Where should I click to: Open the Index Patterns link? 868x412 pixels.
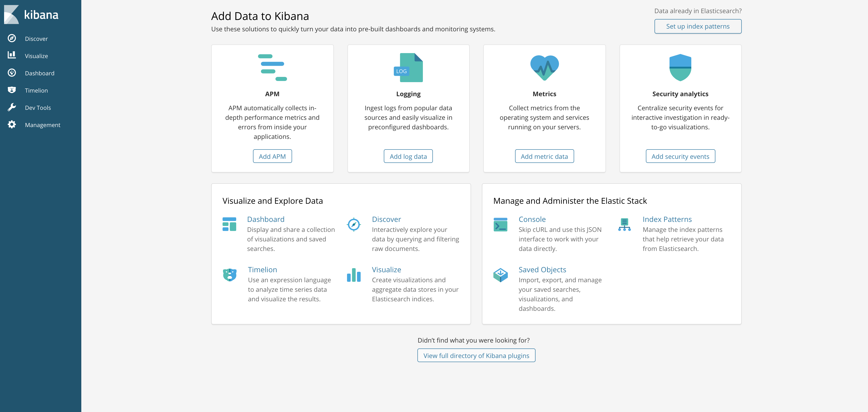point(667,219)
